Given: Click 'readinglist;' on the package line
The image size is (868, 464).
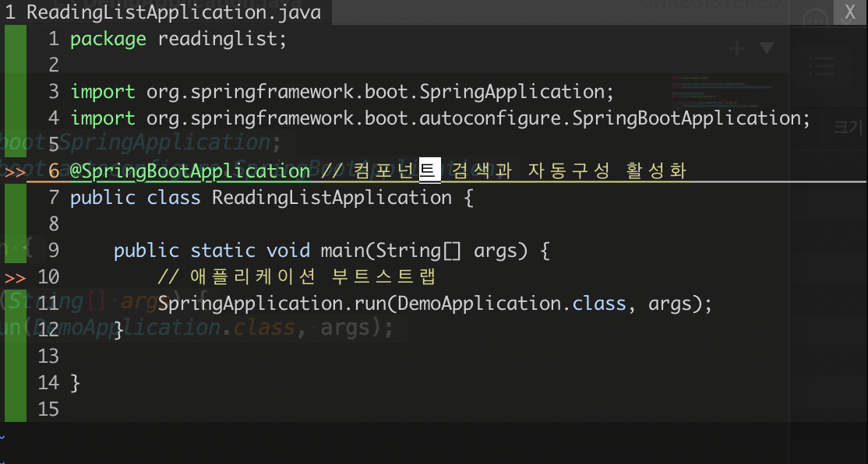Looking at the screenshot, I should 223,39.
